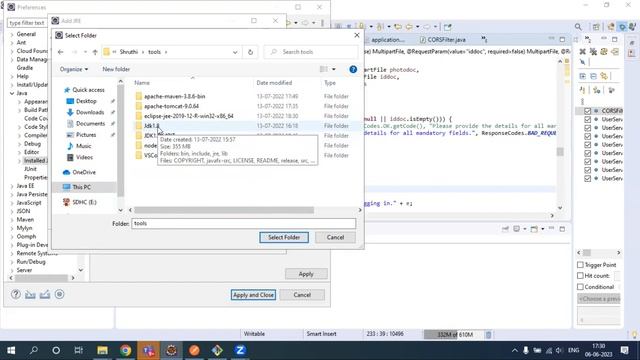Viewport: 640px width, 360px height.
Task: Expand the Server node in Preferences
Action: (x=12, y=270)
